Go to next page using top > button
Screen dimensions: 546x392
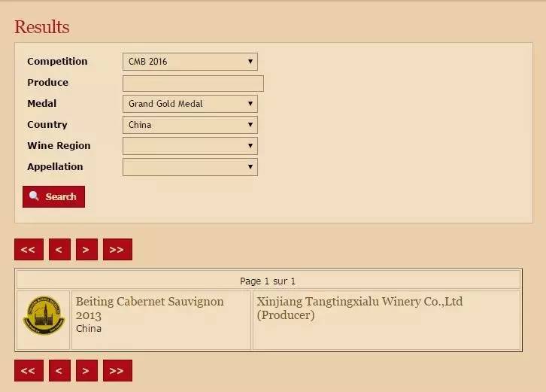coord(86,250)
